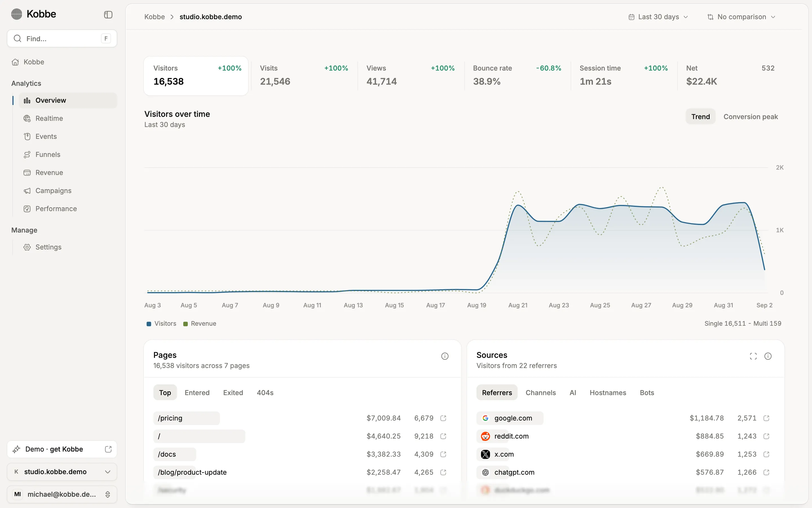Switch Pages to the Entered tab
This screenshot has width=812, height=508.
coord(197,392)
